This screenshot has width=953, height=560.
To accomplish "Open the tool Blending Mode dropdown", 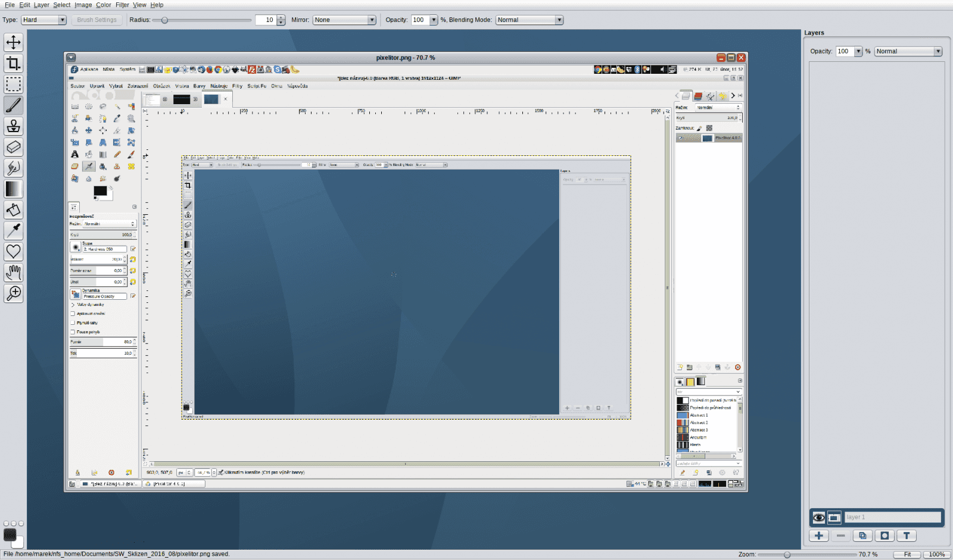I will [529, 20].
